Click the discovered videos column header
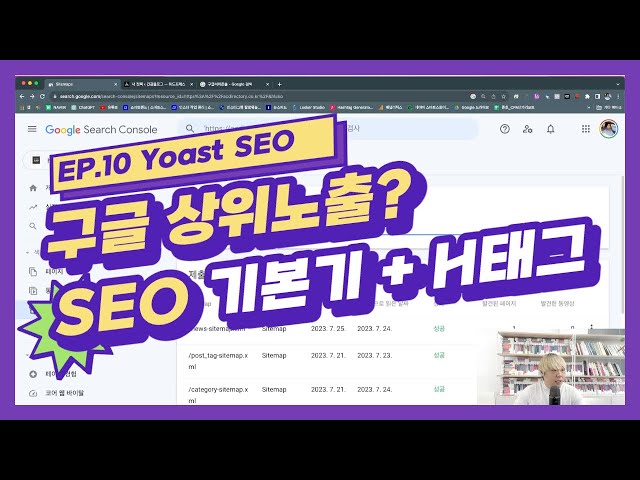The image size is (640, 480). coord(558,304)
